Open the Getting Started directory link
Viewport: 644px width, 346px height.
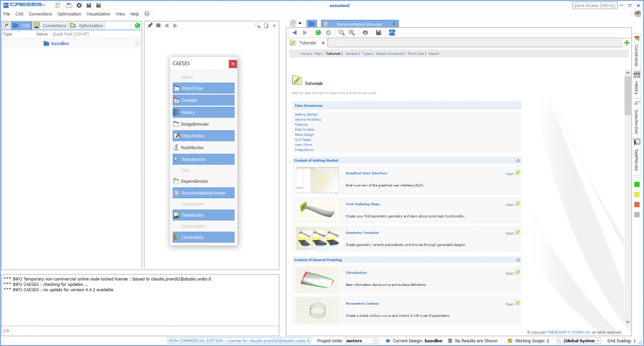(306, 114)
